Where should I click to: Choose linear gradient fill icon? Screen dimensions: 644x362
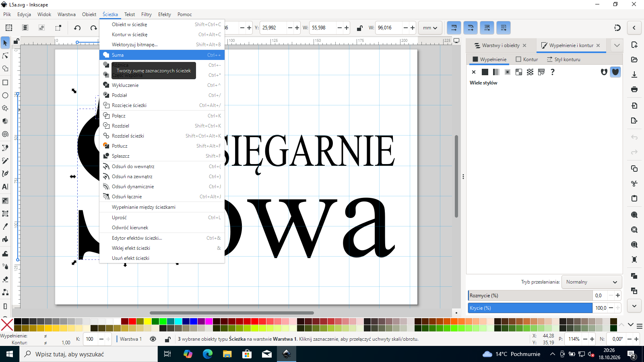(496, 72)
